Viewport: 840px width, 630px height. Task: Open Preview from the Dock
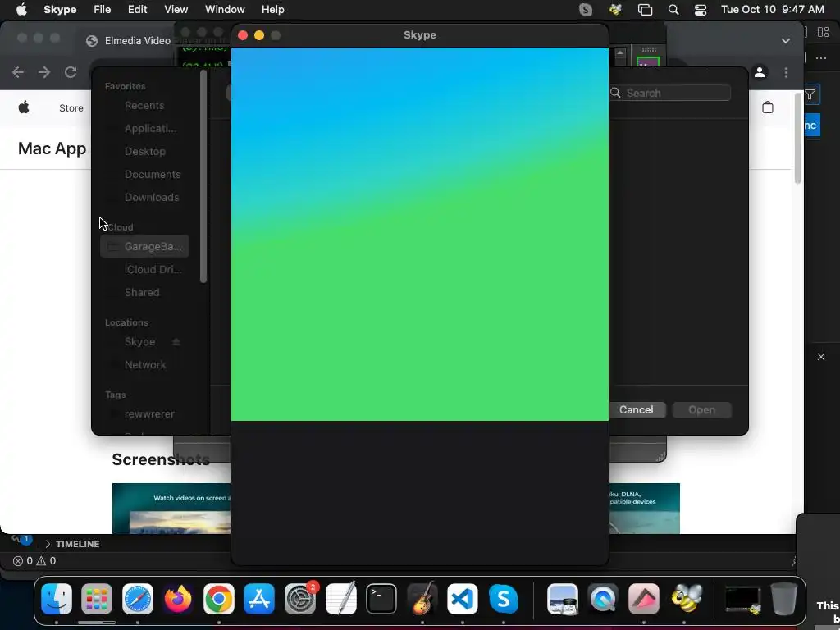coord(563,598)
